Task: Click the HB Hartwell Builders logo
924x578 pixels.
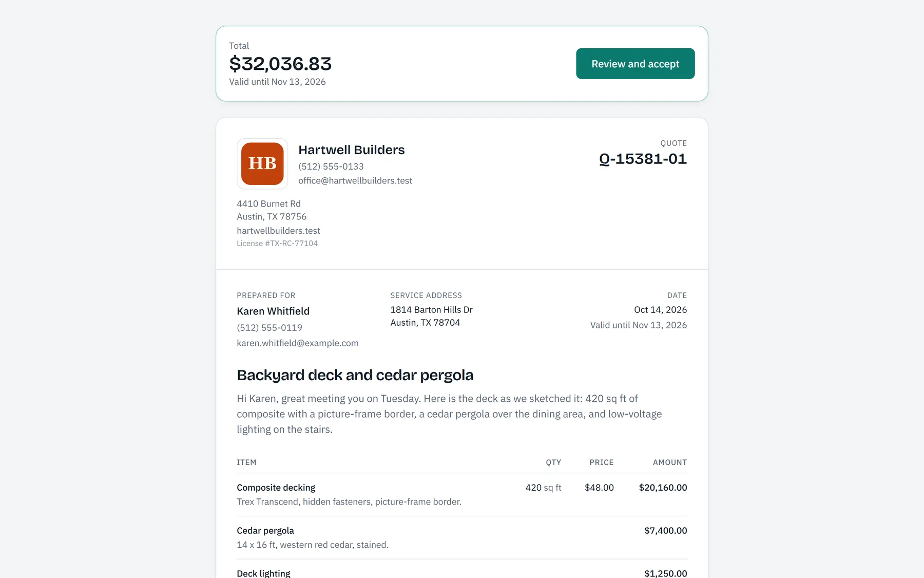Action: [x=262, y=163]
